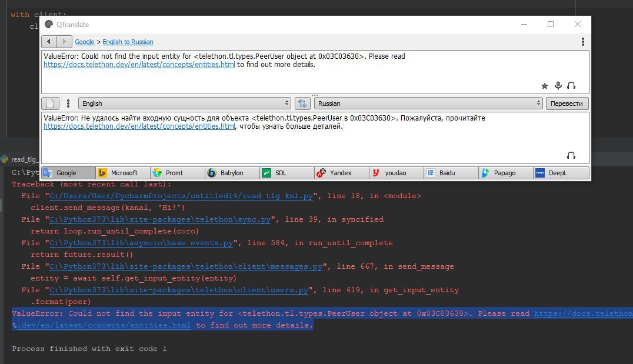This screenshot has height=364, width=633.
Task: Click the 'Traceback (most recent call last):' console line
Action: click(92, 184)
